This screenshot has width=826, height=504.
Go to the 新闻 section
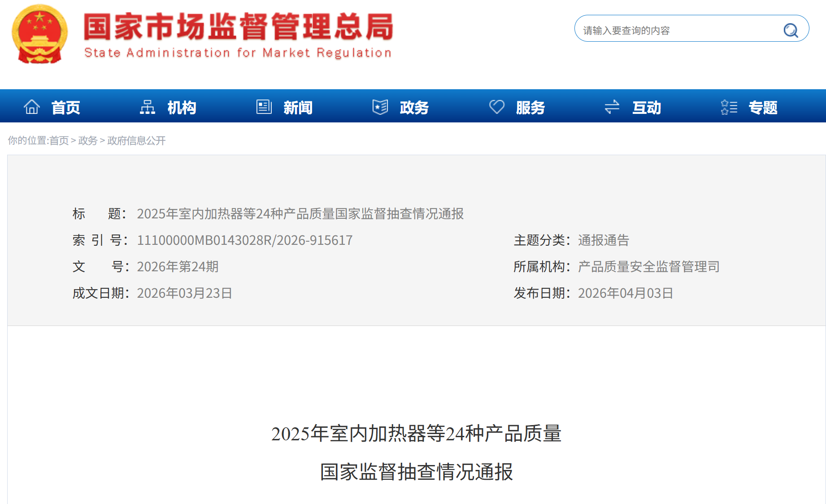pos(298,108)
